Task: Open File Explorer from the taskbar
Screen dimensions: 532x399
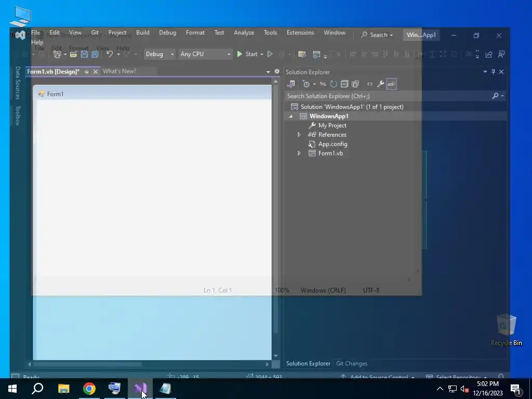Action: (x=63, y=389)
